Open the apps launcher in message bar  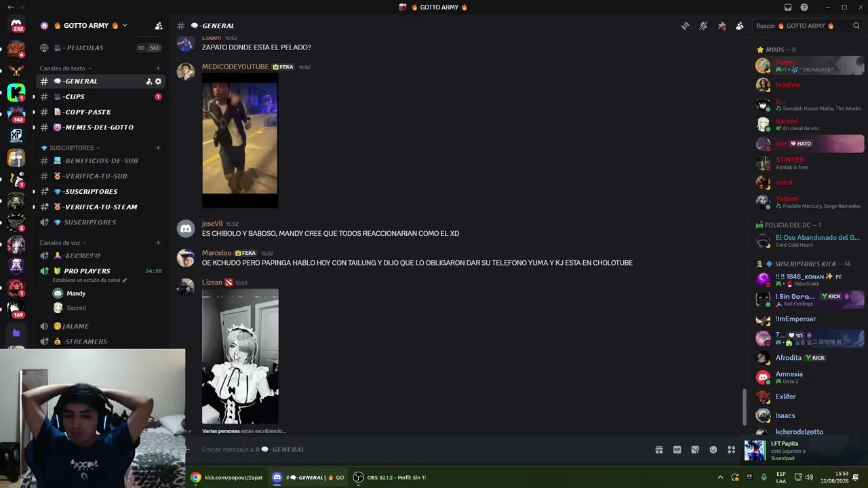(x=731, y=449)
